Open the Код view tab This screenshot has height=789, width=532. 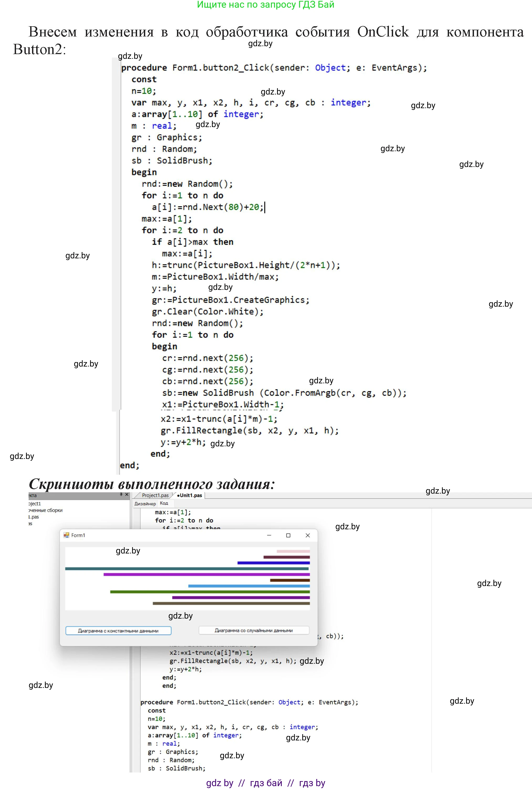coord(164,503)
